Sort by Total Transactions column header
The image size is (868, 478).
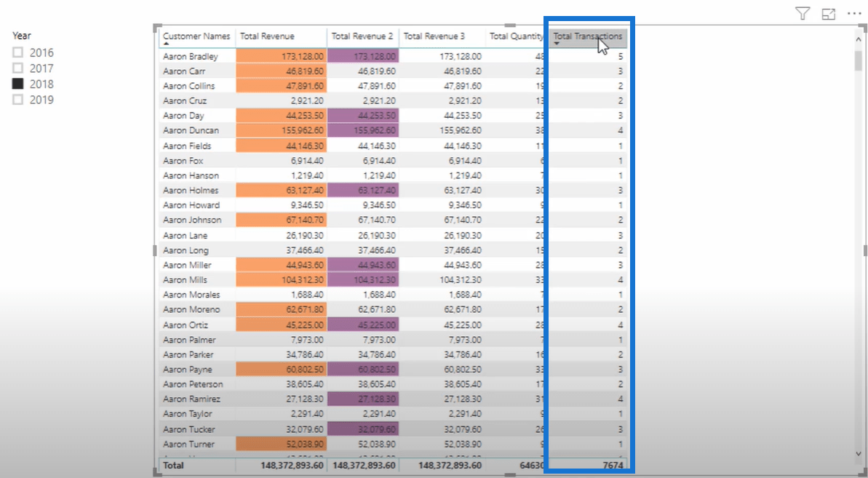[x=587, y=36]
